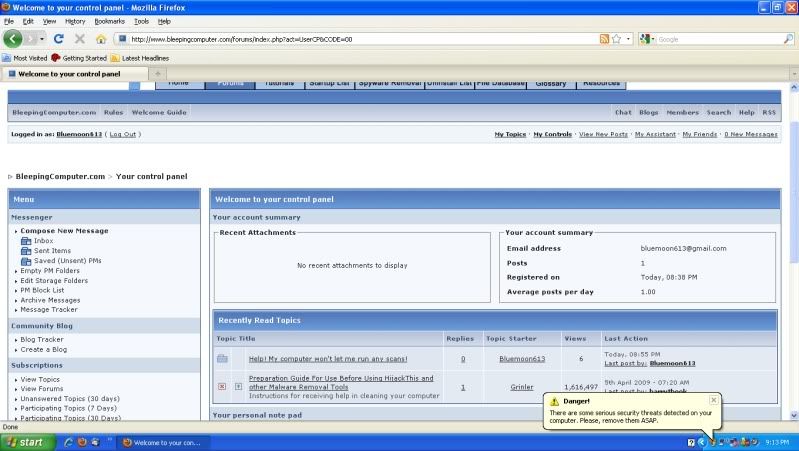Open the View menu
The image size is (799, 451).
pos(49,21)
